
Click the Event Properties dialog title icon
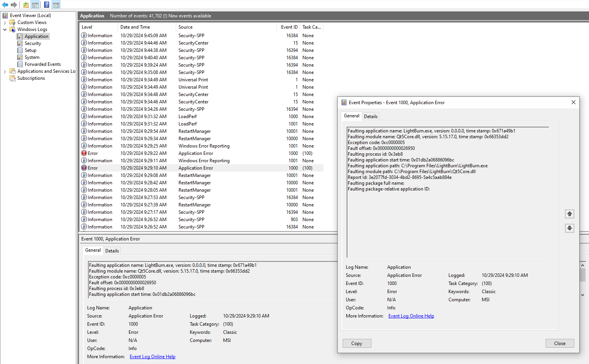tap(344, 103)
